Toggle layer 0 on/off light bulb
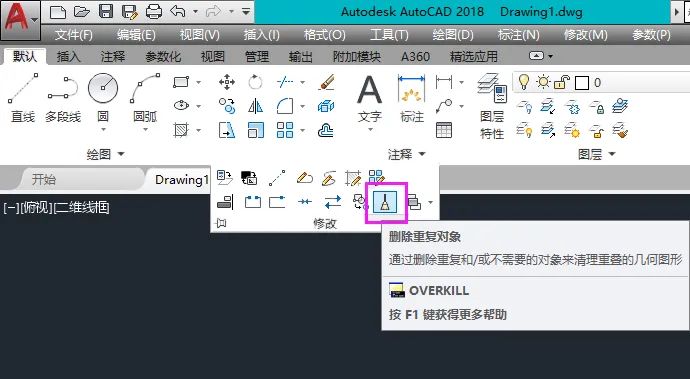The width and height of the screenshot is (690, 379). pyautogui.click(x=524, y=82)
